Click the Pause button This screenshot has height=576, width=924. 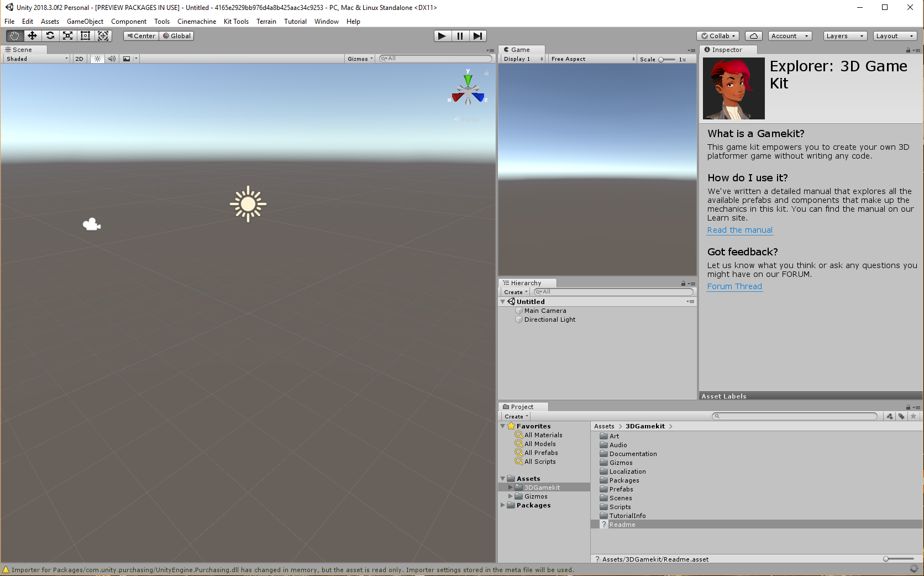(x=460, y=36)
